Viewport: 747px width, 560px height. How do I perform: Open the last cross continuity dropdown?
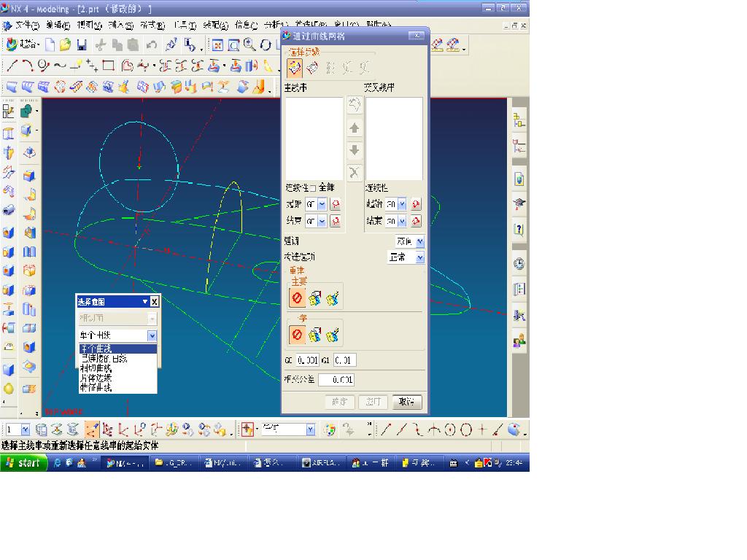(402, 222)
